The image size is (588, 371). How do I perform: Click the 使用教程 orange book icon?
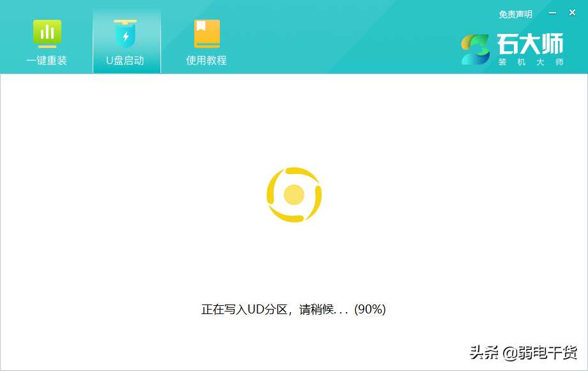[x=206, y=33]
